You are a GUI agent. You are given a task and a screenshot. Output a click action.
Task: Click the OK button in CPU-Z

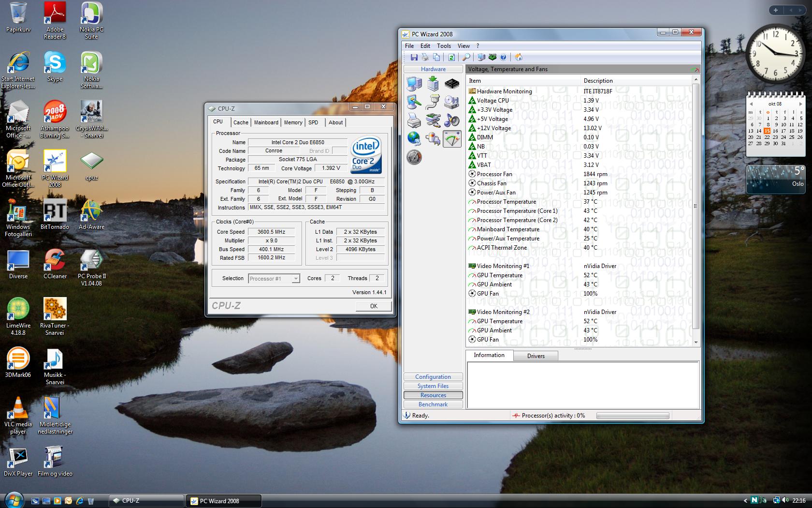[374, 306]
